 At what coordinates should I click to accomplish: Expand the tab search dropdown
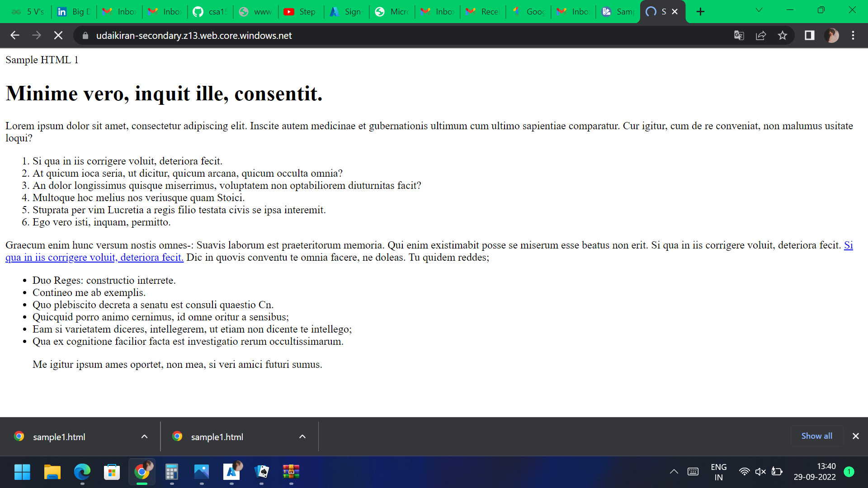(759, 10)
